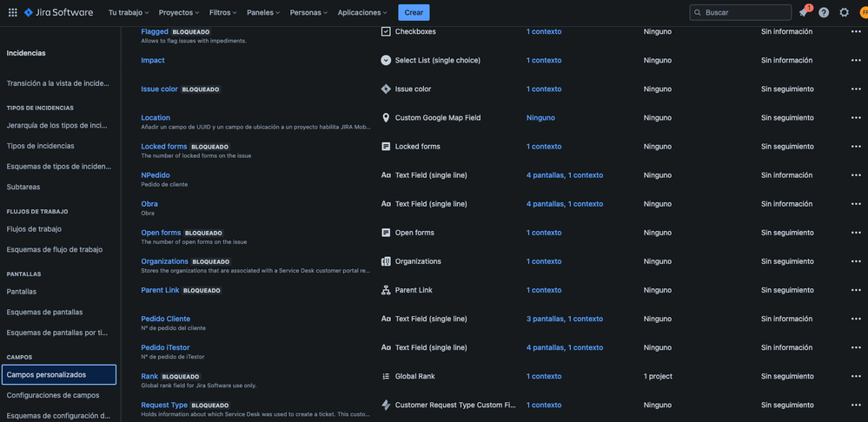
Task: Open the user profile avatar
Action: pyautogui.click(x=864, y=12)
